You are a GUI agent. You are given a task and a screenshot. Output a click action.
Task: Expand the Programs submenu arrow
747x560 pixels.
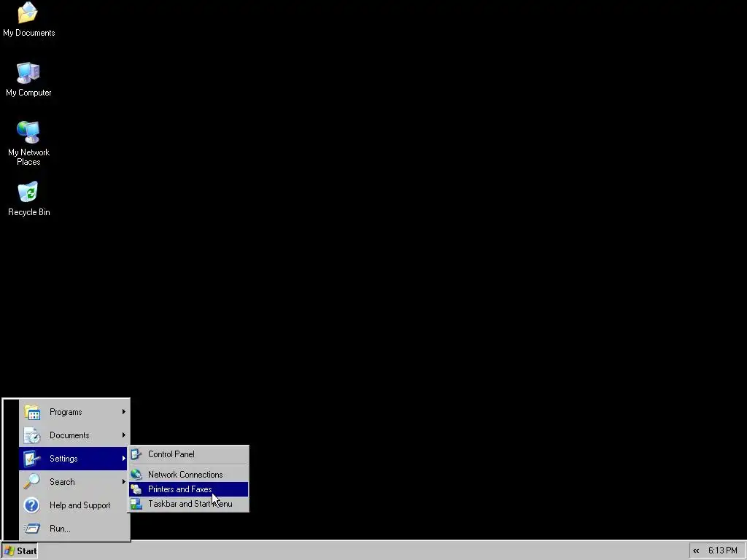click(x=124, y=412)
